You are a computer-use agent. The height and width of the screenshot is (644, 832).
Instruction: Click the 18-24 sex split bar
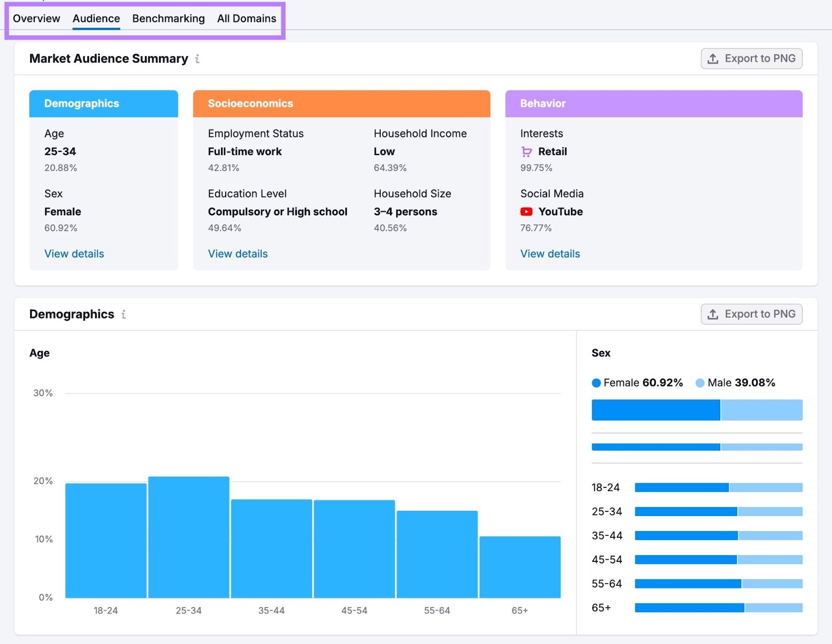718,487
